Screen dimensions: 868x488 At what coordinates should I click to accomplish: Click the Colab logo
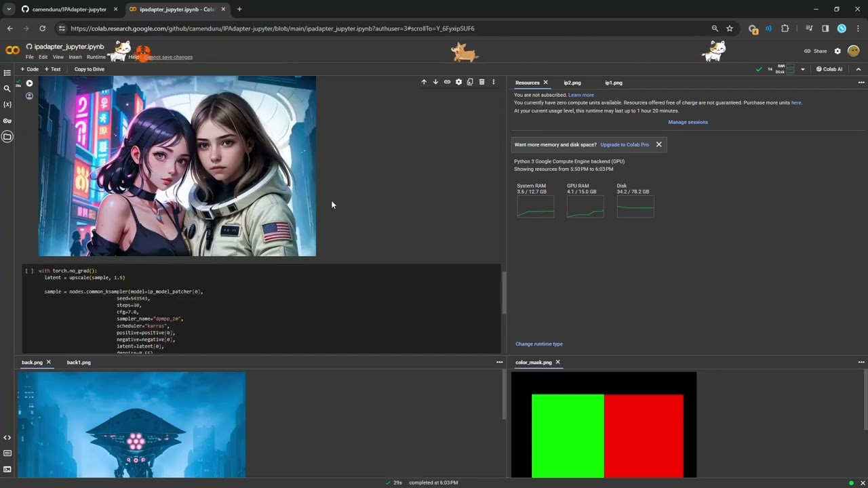coord(12,51)
